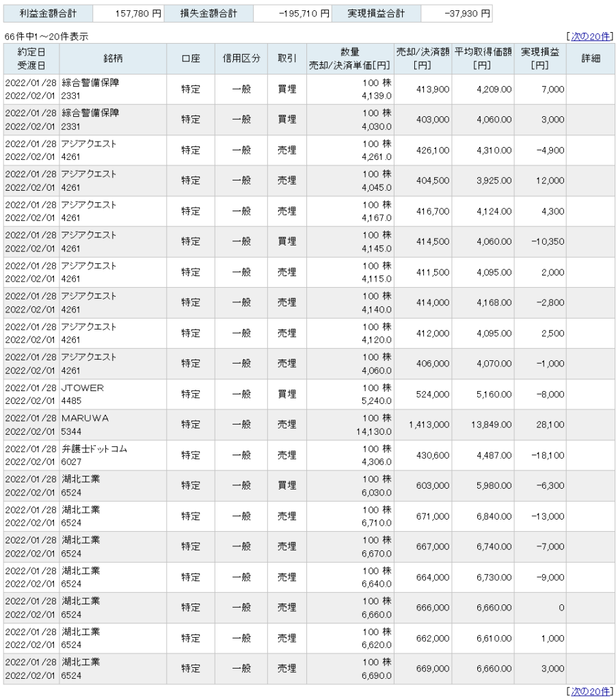The height and width of the screenshot is (700, 616).
Task: Click the 13,849.00 average cost cell
Action: click(483, 425)
